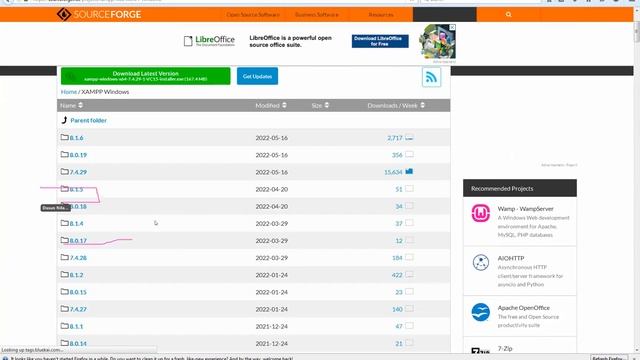The height and width of the screenshot is (360, 640).
Task: Click the LibreOffice logo in the ad
Action: click(209, 41)
